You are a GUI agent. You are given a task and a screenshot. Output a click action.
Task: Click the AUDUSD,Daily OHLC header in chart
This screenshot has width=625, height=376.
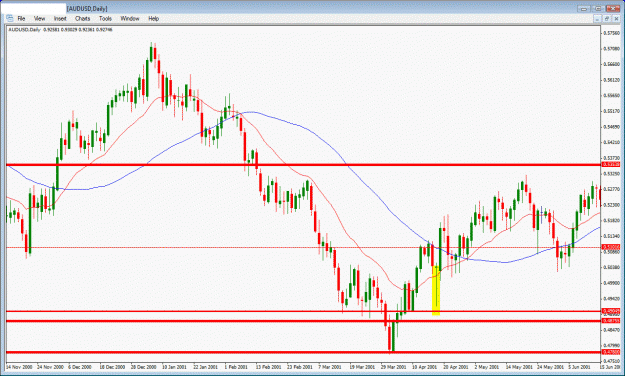pyautogui.click(x=60, y=30)
